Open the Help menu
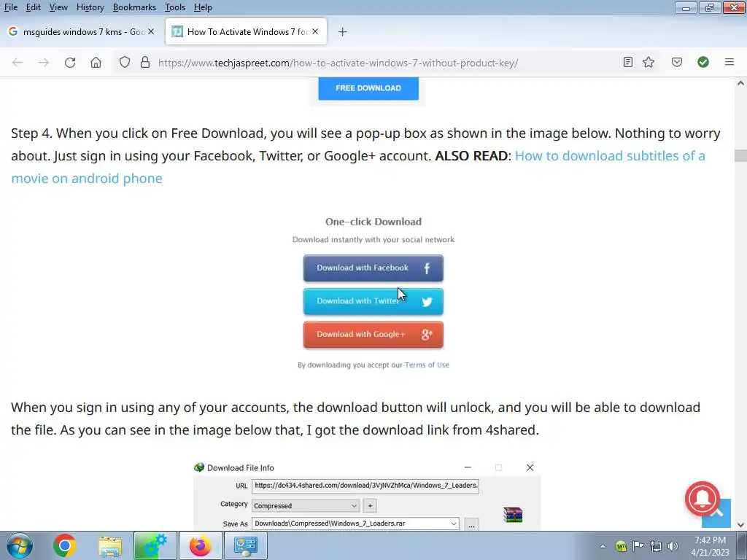This screenshot has height=560, width=747. point(203,7)
